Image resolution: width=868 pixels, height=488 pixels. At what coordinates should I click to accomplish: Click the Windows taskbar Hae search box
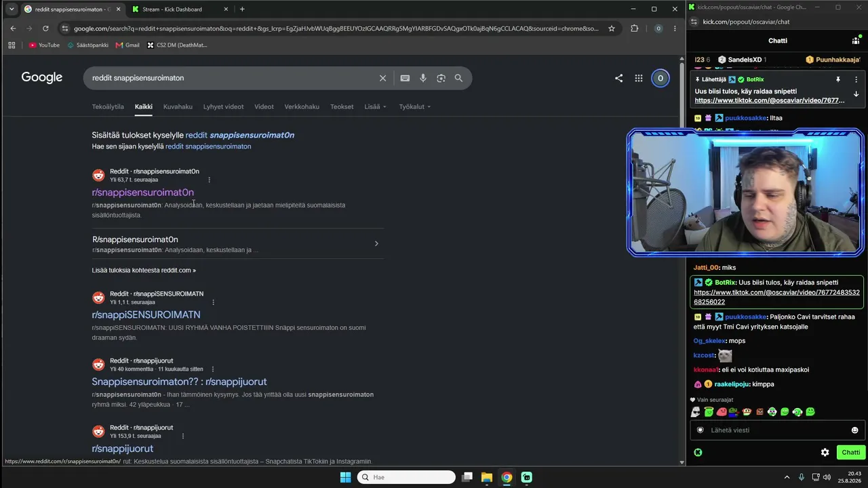click(x=406, y=477)
